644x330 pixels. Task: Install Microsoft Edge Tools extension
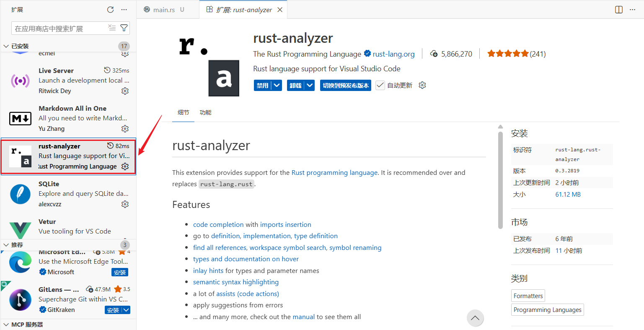(x=120, y=272)
